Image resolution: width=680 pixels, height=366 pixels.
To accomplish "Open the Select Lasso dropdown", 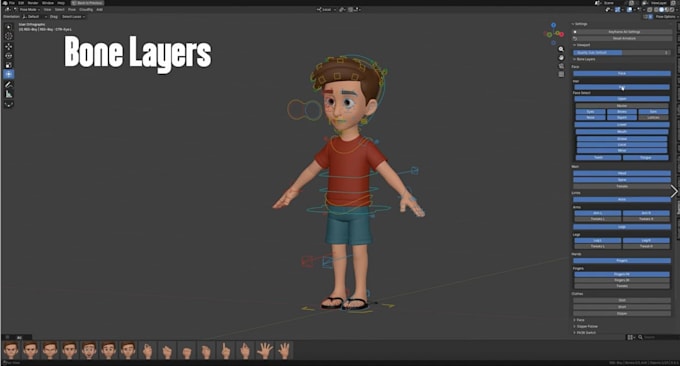I will (73, 16).
